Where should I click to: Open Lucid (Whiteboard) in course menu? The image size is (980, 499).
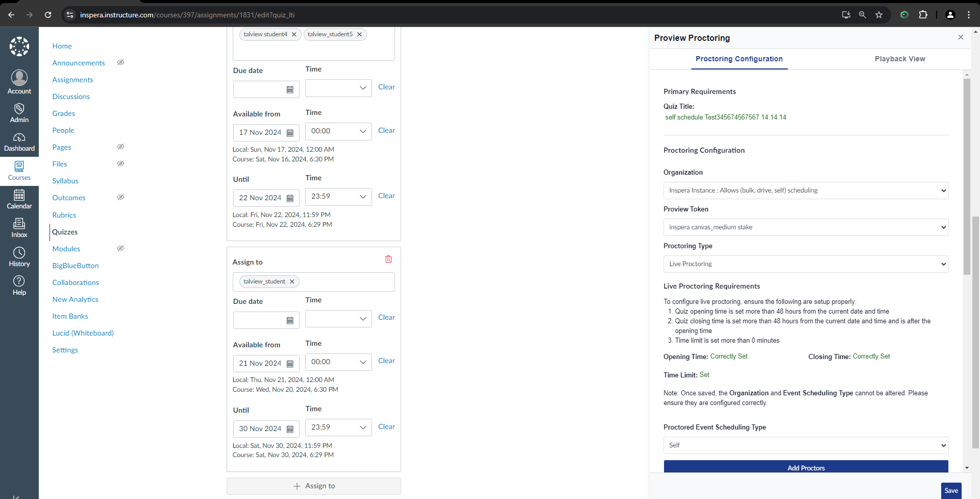pyautogui.click(x=83, y=333)
